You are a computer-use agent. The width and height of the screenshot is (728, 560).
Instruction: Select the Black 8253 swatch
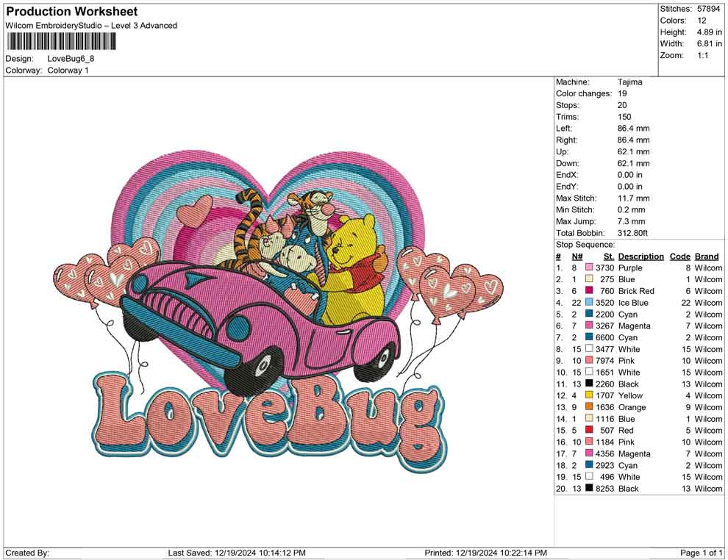click(x=589, y=488)
